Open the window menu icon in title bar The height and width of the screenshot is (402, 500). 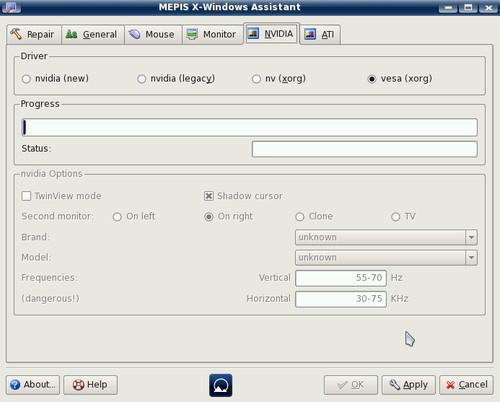11,7
